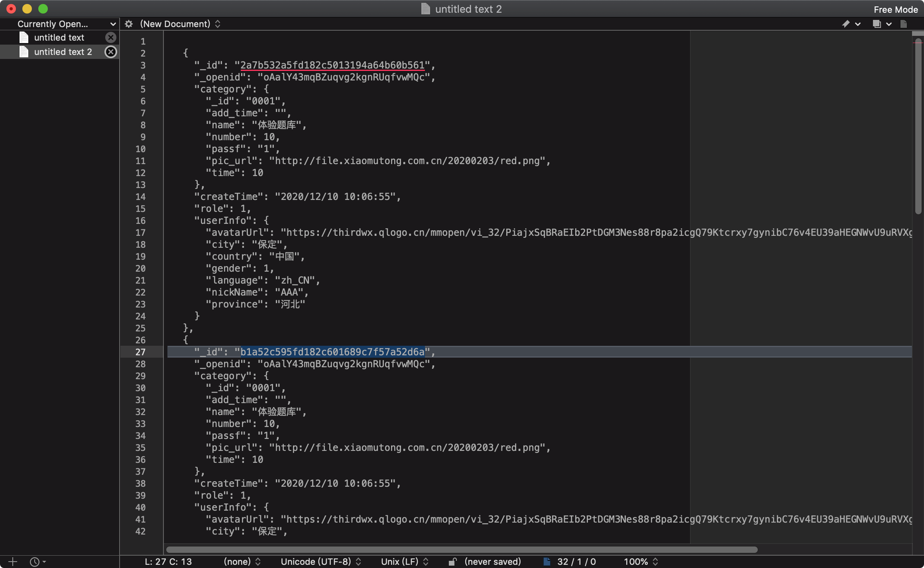Open the text options gear menu
This screenshot has width=924, height=568.
(x=128, y=24)
